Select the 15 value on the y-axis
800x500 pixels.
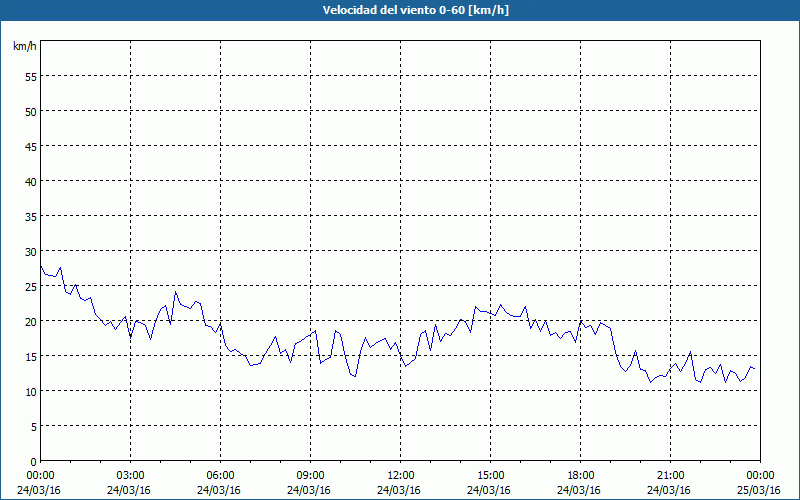coord(31,356)
